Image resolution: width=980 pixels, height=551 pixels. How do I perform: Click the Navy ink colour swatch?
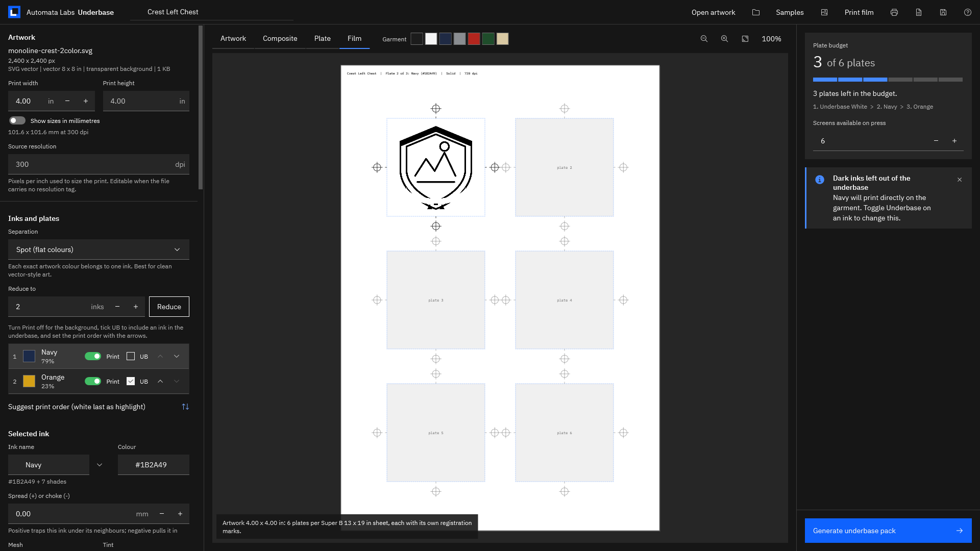29,356
